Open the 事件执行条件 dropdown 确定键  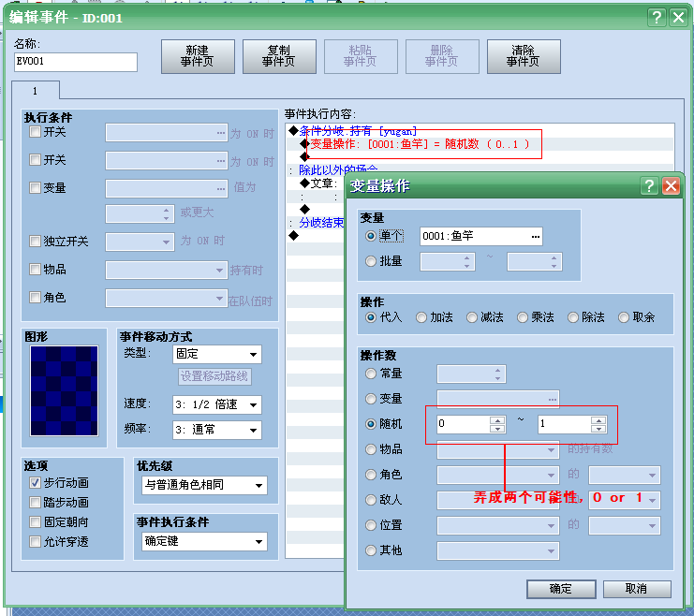[x=204, y=541]
